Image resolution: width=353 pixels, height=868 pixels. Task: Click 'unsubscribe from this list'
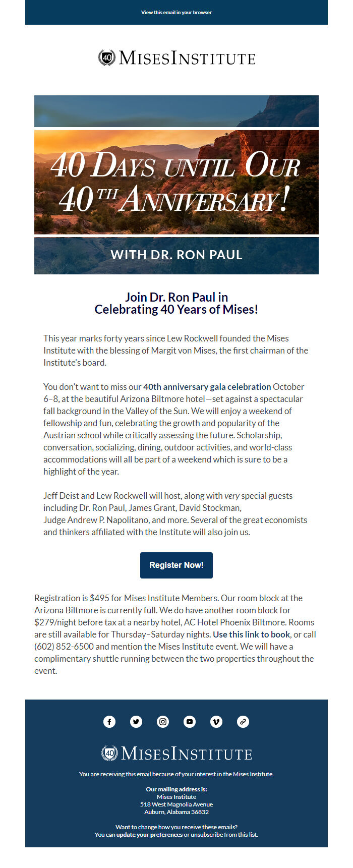(224, 835)
